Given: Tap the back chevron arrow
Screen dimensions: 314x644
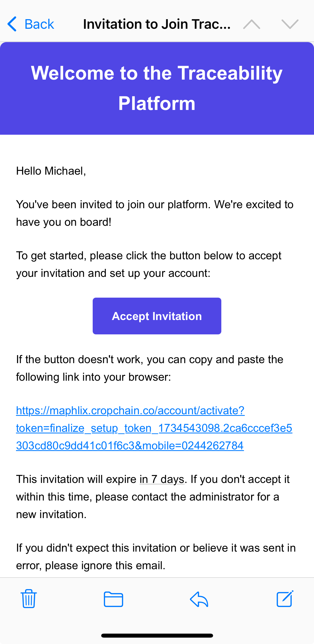Looking at the screenshot, I should [11, 24].
